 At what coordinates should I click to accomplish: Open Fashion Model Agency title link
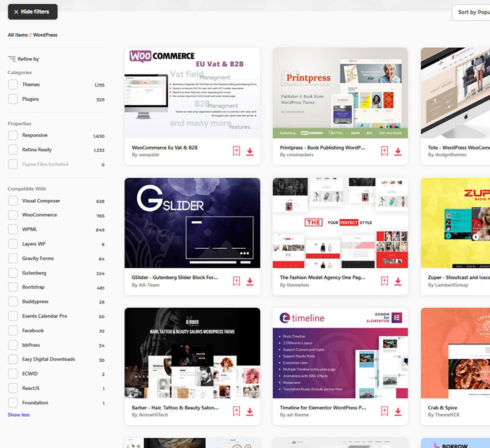[x=323, y=278]
